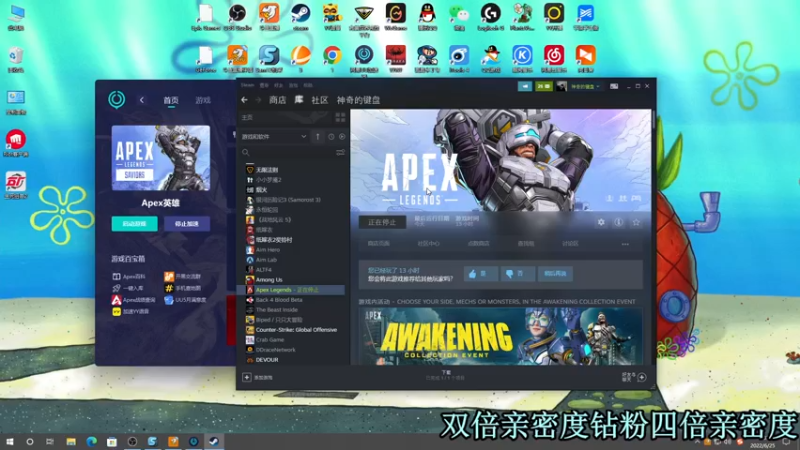The image size is (800, 450).
Task: Expand the 游戏和软件 filter dropdown
Action: [274, 137]
